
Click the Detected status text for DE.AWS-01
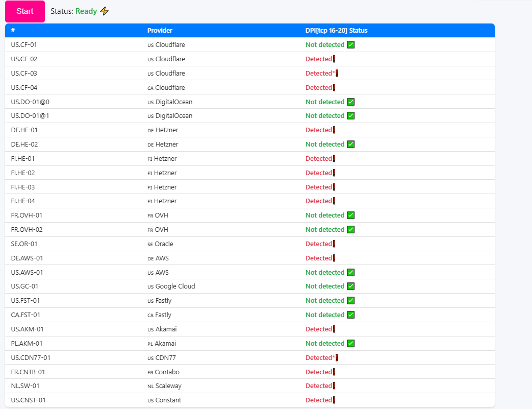[x=319, y=258]
